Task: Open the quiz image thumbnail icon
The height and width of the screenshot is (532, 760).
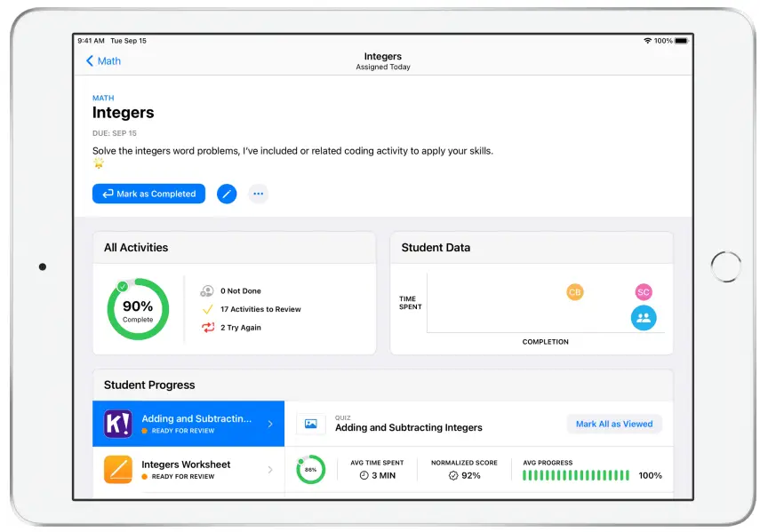Action: pos(311,424)
